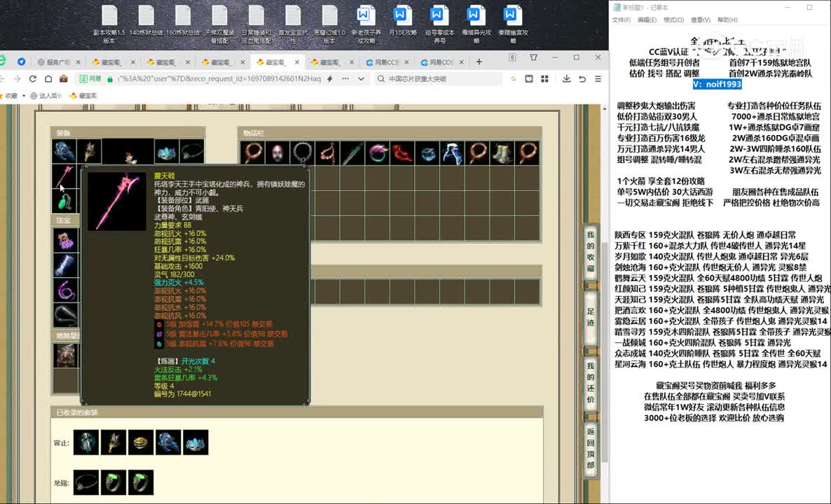The width and height of the screenshot is (831, 504).
Task: Expand the 收藏 bookmarks dropdown arrow
Action: click(x=24, y=96)
